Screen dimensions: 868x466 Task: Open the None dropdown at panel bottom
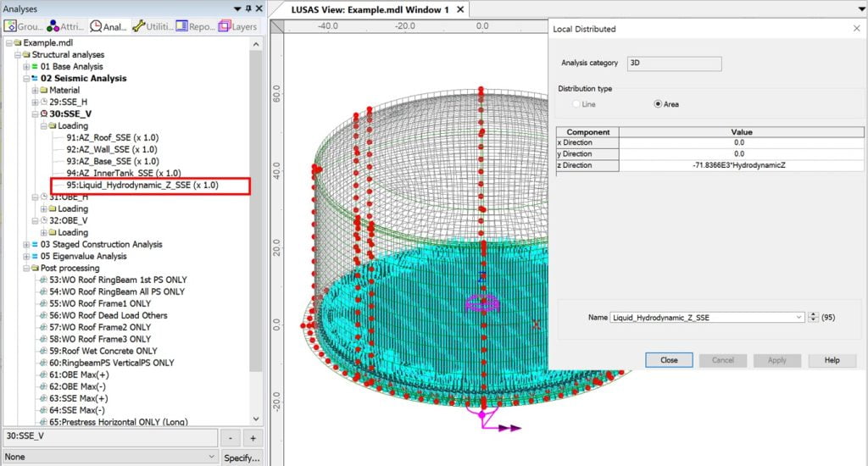(x=211, y=457)
